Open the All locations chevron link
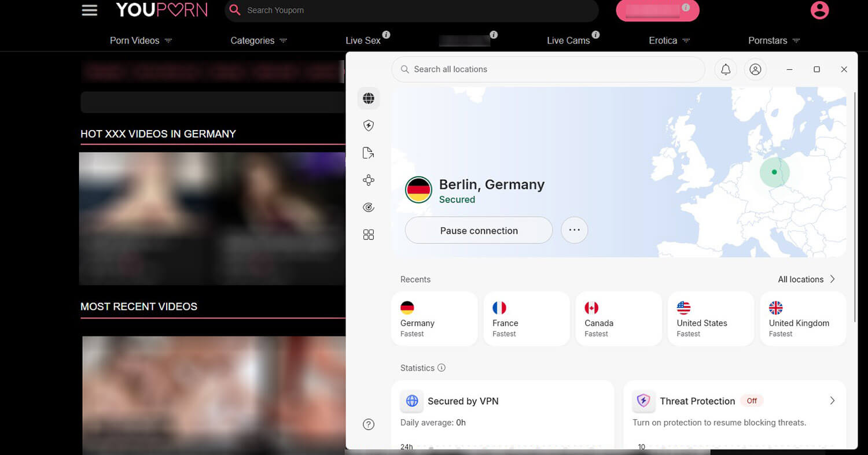 (807, 279)
